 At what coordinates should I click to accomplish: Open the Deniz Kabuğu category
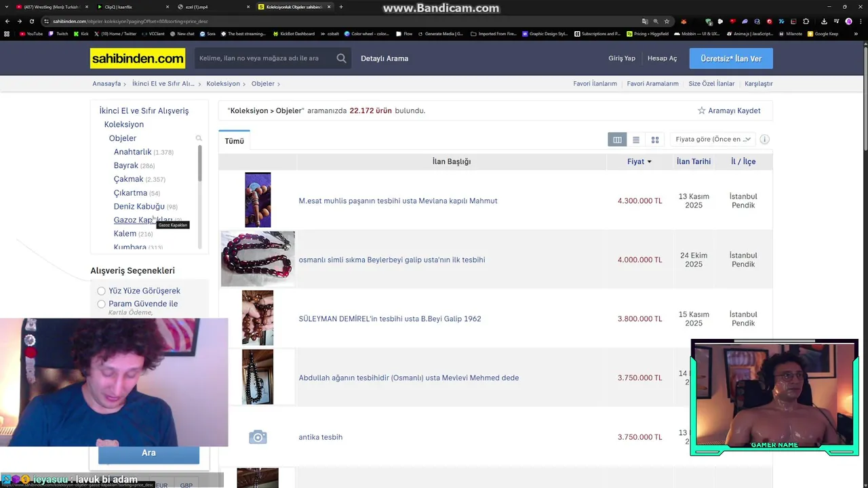(x=139, y=206)
